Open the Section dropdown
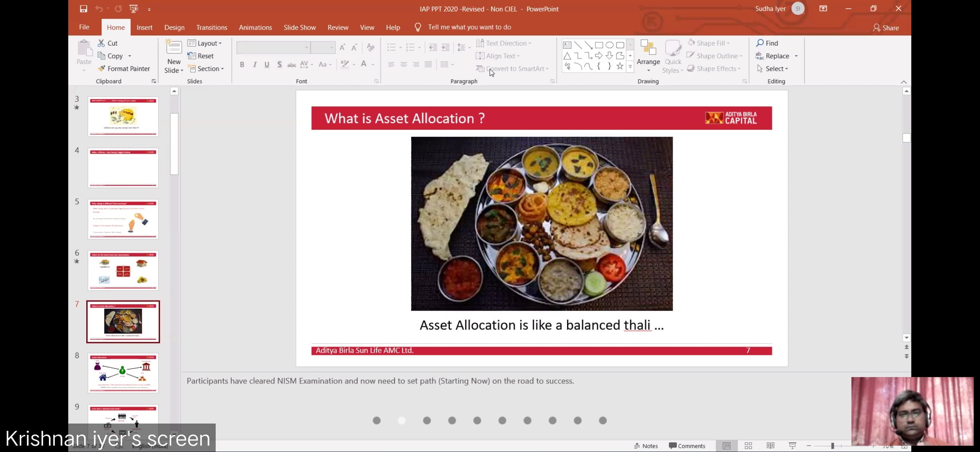The image size is (980, 452). coord(206,69)
